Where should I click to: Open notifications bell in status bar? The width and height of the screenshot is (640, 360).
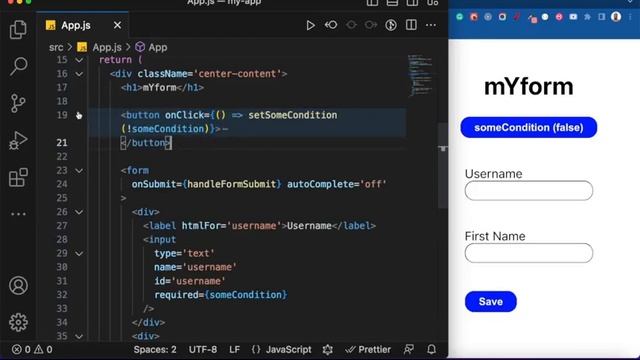[x=431, y=349]
